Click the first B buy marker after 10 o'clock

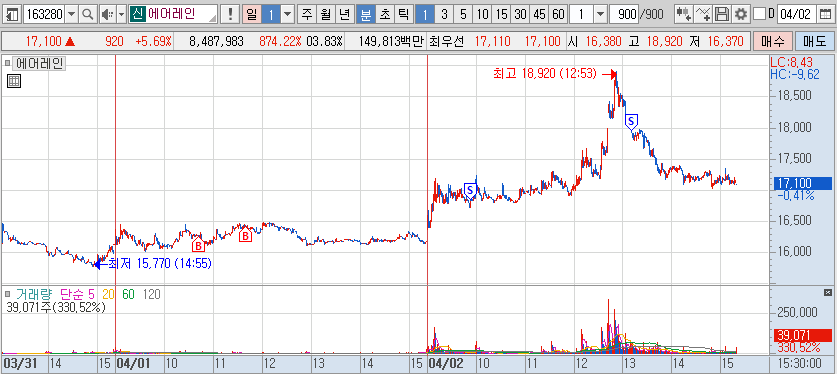(x=198, y=245)
